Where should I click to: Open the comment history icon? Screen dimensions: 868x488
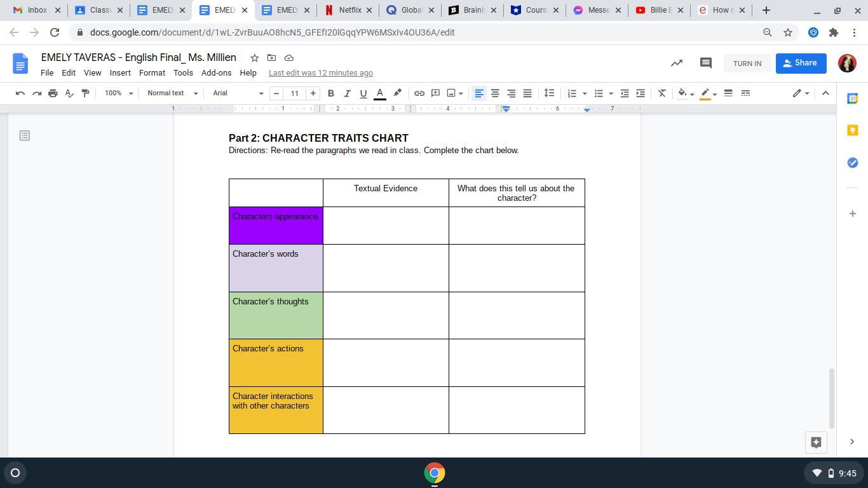(705, 63)
